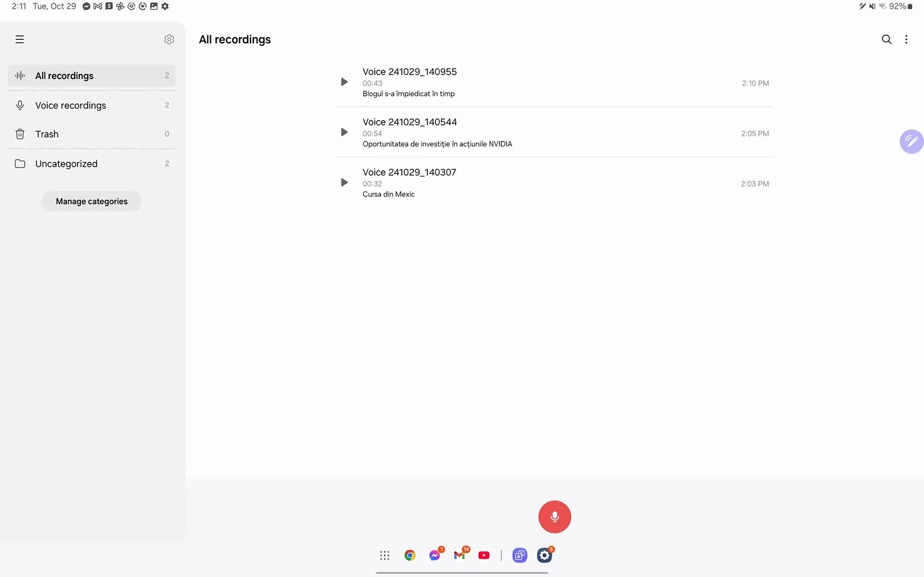
Task: Tap Gmail notification icon in status bar
Action: click(98, 6)
